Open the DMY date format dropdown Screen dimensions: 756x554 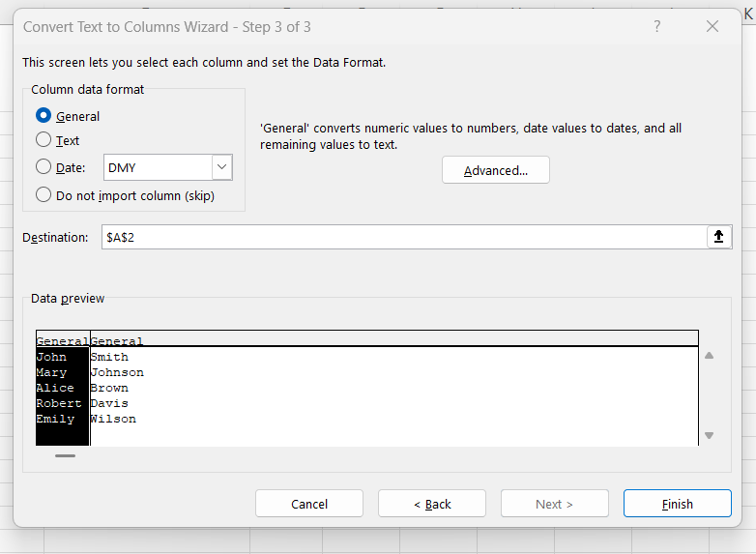(x=222, y=167)
